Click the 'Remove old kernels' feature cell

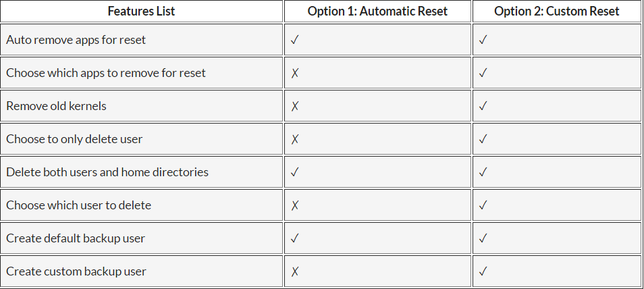pos(57,106)
